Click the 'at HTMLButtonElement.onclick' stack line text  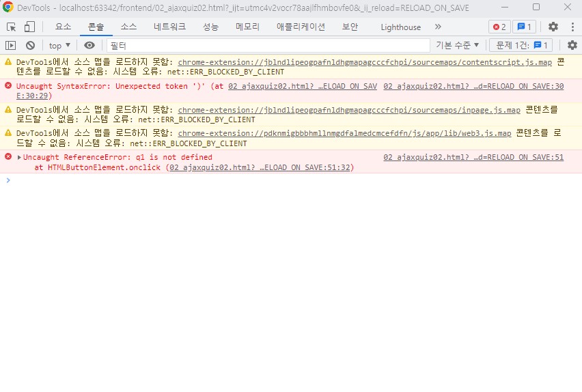pos(97,167)
